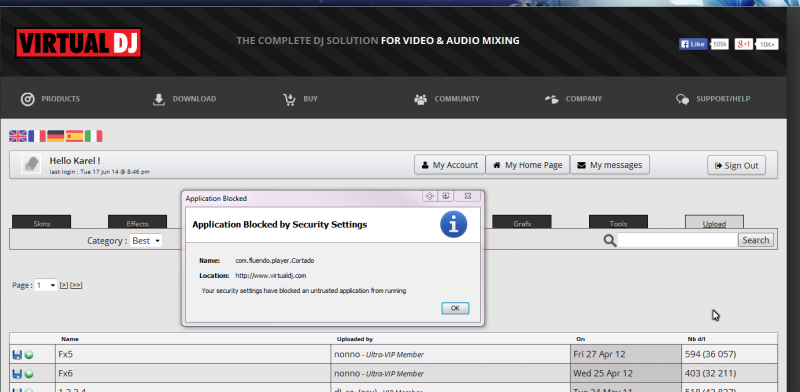Open the Category Best dropdown

pyautogui.click(x=145, y=240)
